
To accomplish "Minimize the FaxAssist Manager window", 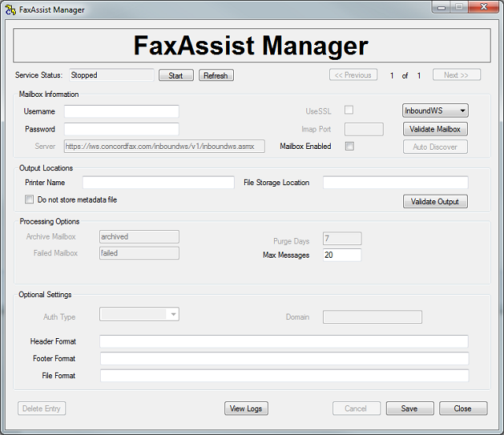I will 441,7.
